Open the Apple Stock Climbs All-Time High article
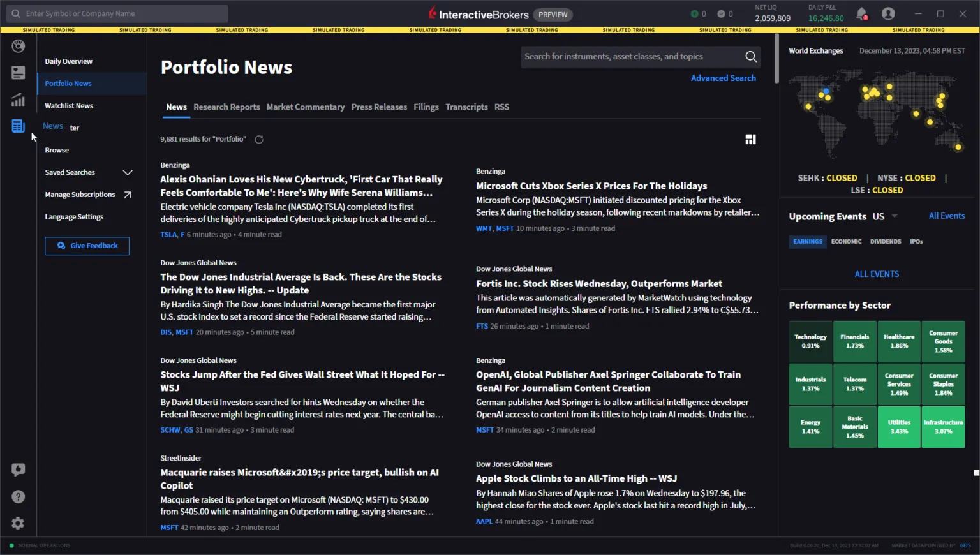The width and height of the screenshot is (980, 555). (x=576, y=478)
